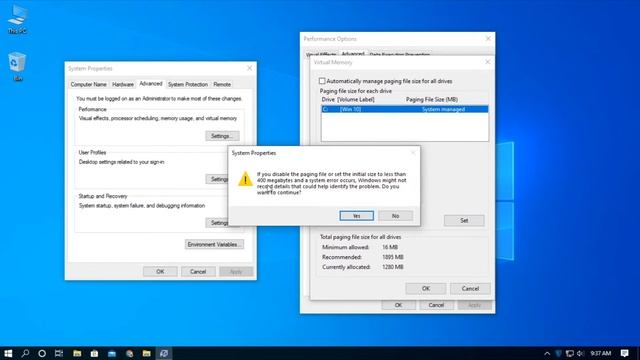Open Cortana circle on taskbar
Viewport: 640px width, 360px height.
[42, 353]
